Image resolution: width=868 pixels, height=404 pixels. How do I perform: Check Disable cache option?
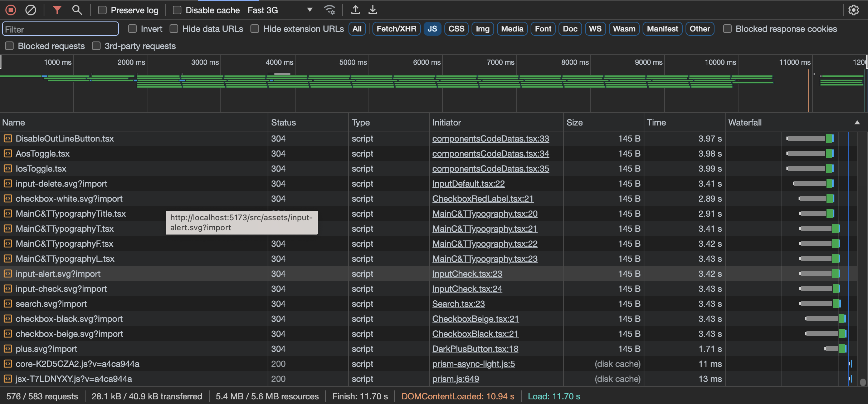click(177, 10)
